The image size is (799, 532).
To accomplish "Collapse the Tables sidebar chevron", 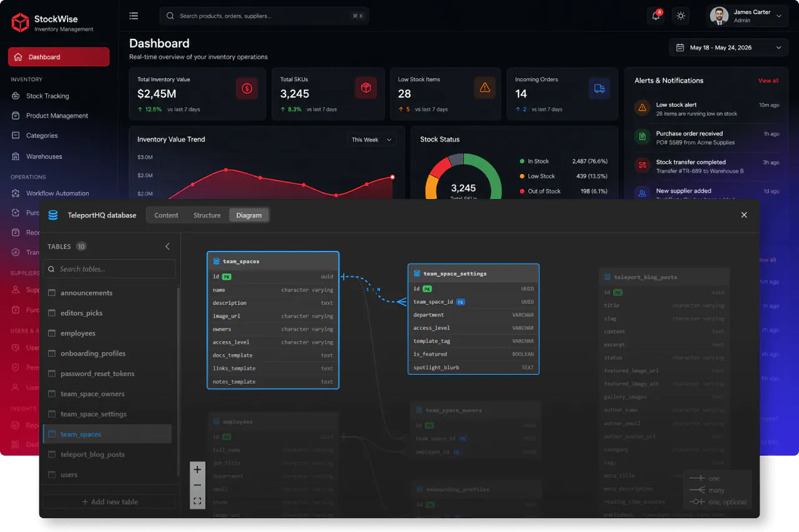I will click(x=167, y=247).
